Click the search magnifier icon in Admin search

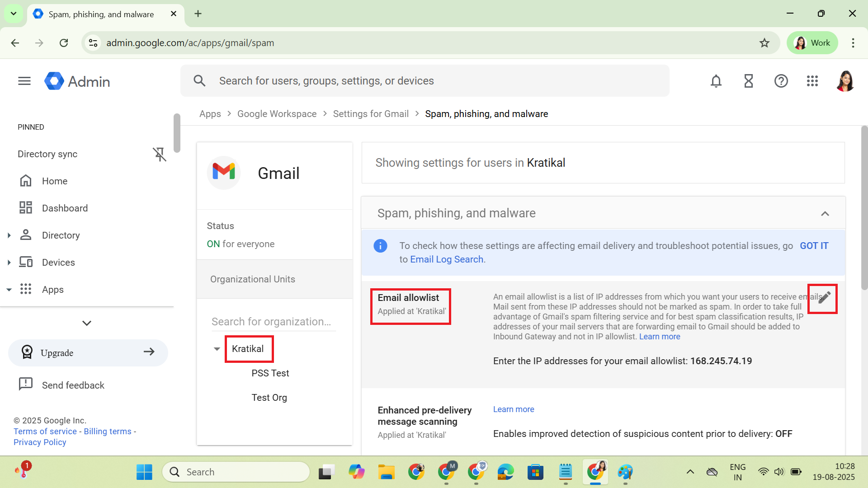tap(199, 81)
